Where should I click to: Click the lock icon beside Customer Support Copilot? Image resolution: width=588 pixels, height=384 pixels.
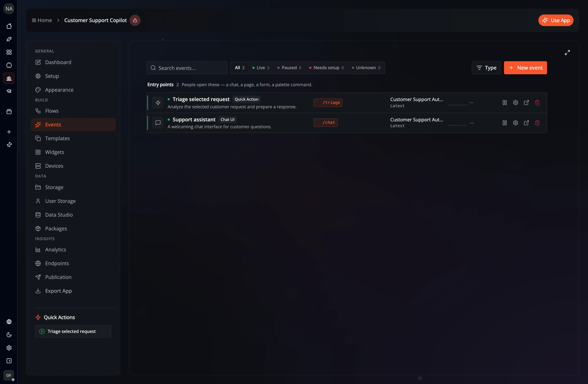click(135, 20)
